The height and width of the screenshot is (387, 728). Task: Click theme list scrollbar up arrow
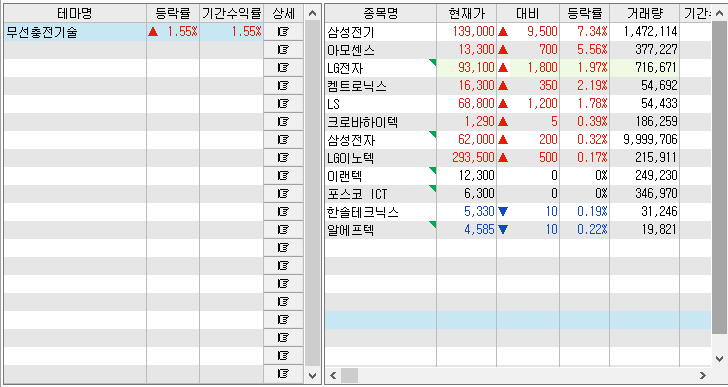[312, 13]
